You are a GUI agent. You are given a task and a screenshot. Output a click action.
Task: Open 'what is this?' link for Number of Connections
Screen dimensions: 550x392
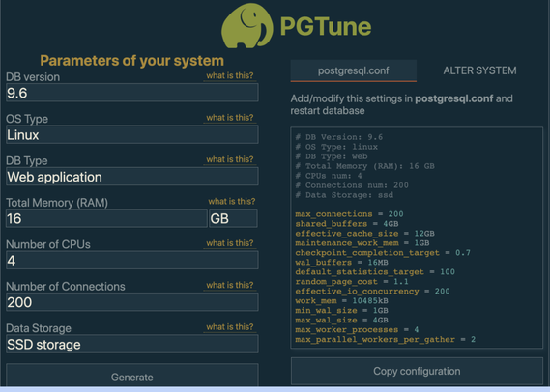(x=230, y=285)
